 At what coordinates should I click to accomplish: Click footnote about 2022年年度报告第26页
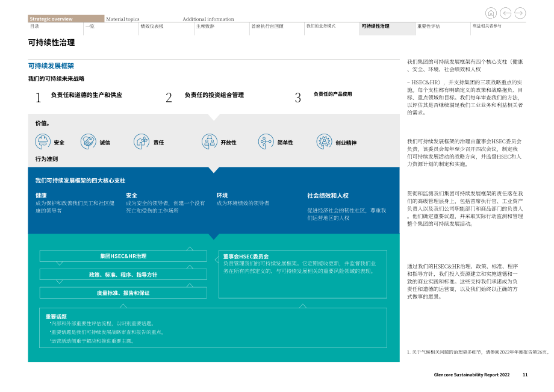click(x=478, y=352)
